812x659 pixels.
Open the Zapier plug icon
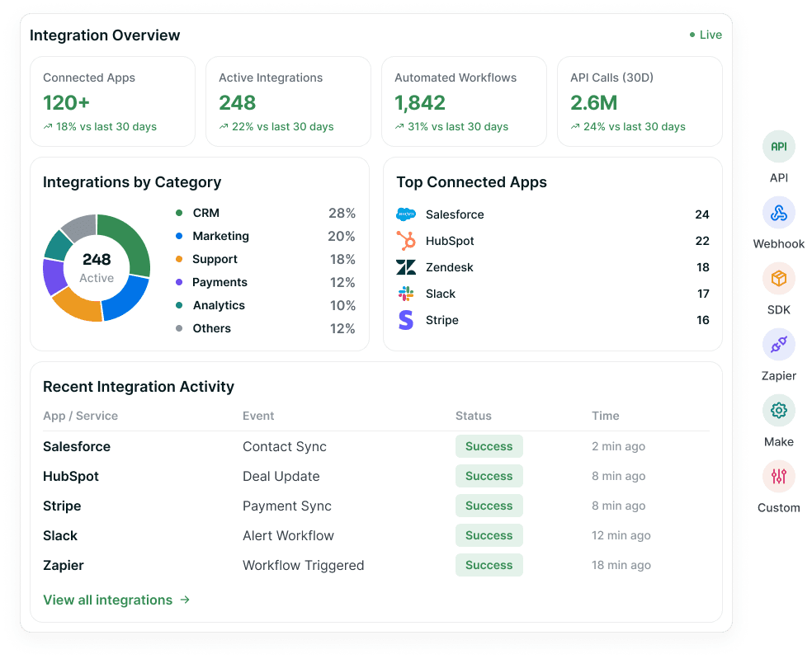click(x=778, y=345)
